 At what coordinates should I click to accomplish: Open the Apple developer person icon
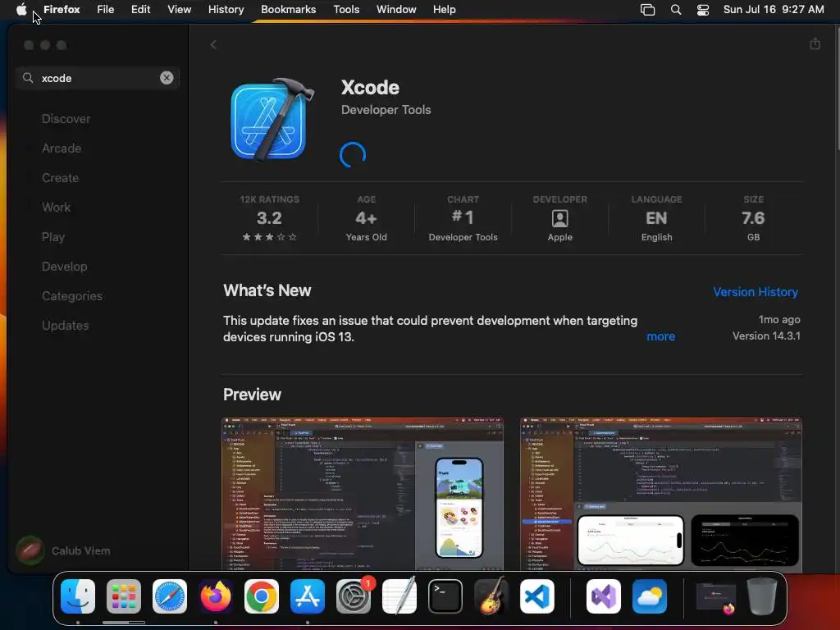pyautogui.click(x=559, y=218)
